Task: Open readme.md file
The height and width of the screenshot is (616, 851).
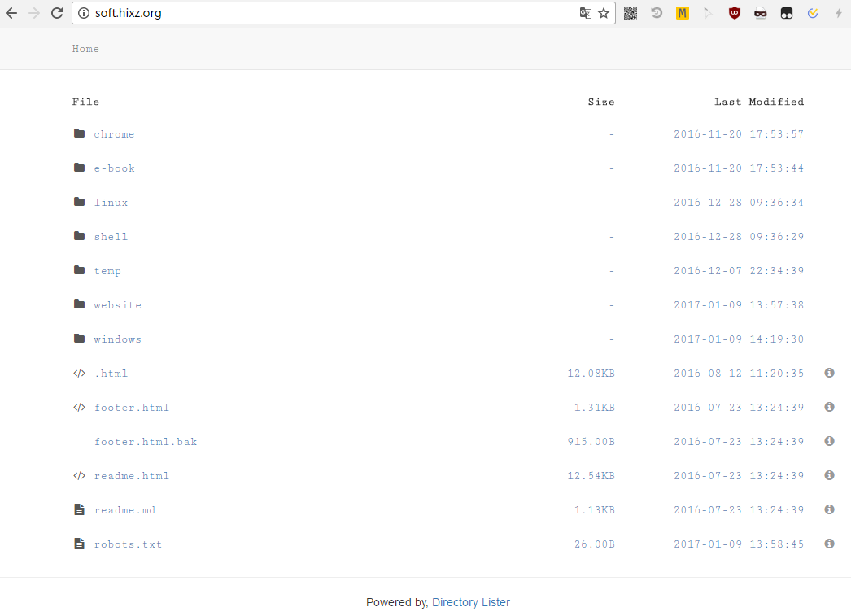Action: click(124, 509)
